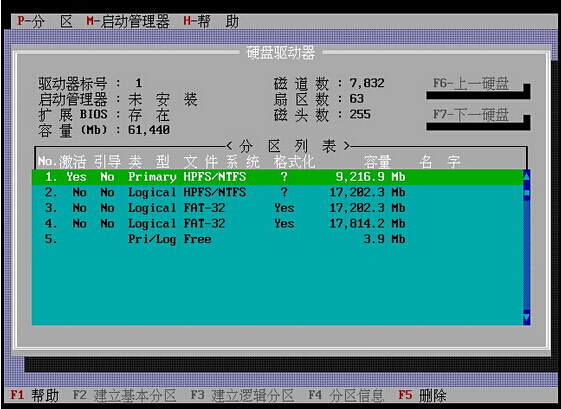The width and height of the screenshot is (561, 409).
Task: Open the P-分区 menu
Action: pos(45,21)
